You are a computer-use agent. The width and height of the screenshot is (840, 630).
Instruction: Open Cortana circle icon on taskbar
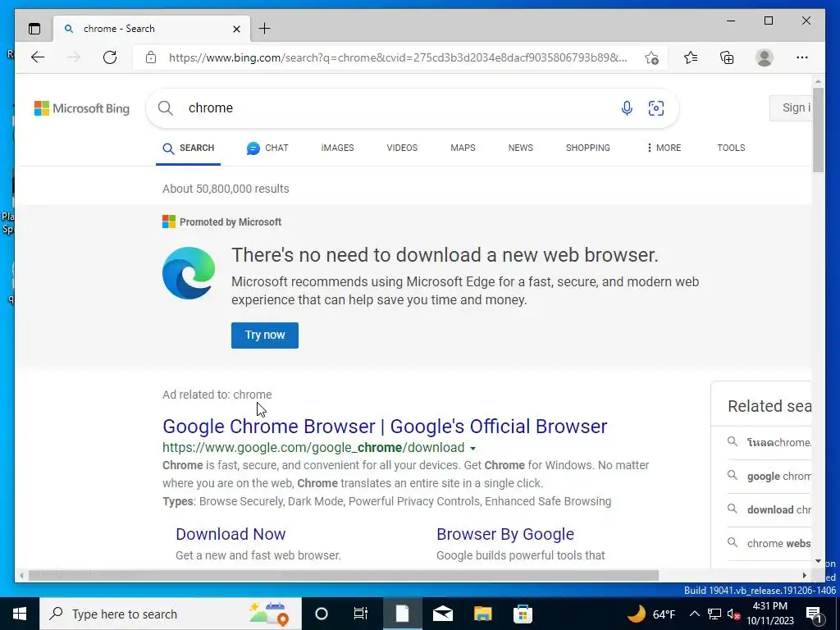[x=322, y=614]
